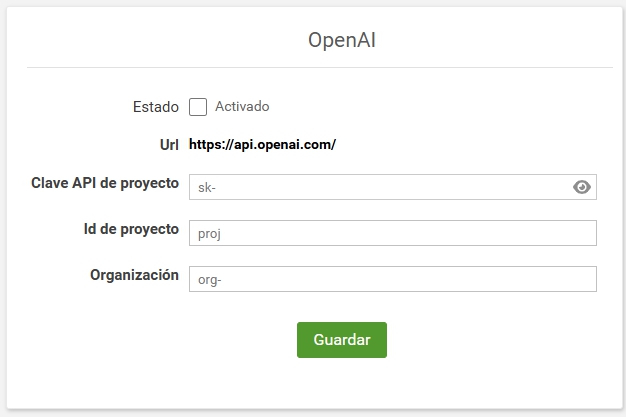This screenshot has height=417, width=626.
Task: Save the OpenAI settings form
Action: click(341, 340)
